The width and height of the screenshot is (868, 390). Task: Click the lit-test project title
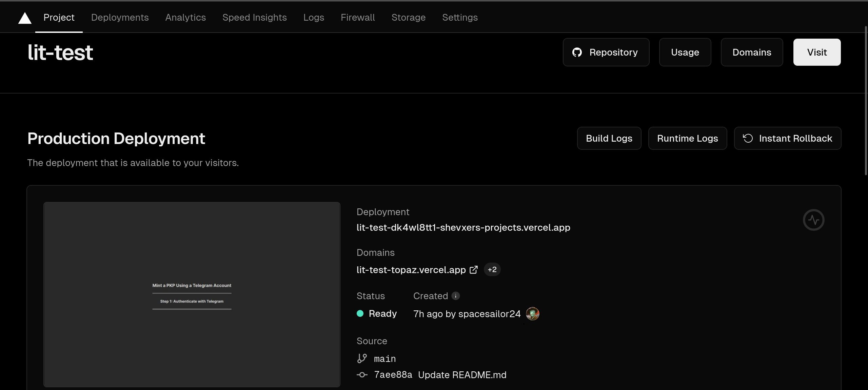click(x=60, y=53)
